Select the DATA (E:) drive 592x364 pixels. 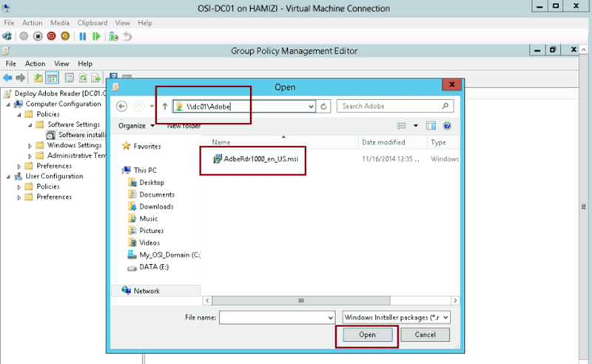(148, 267)
